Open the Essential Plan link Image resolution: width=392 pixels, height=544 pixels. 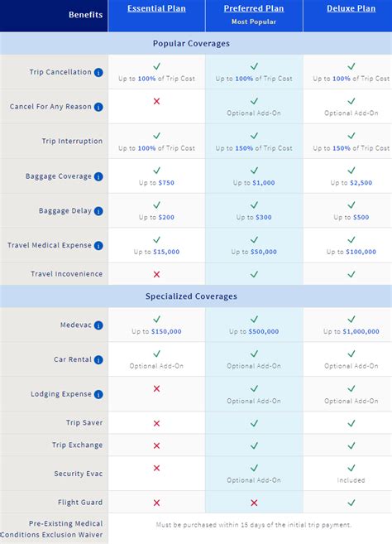click(156, 8)
